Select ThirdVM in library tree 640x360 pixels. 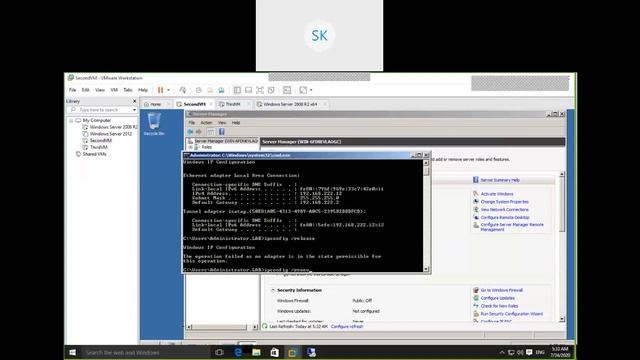pyautogui.click(x=95, y=147)
